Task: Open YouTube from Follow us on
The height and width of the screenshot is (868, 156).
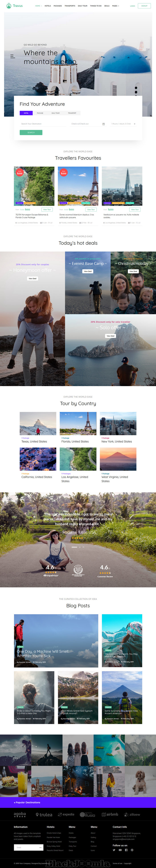Action: pyautogui.click(x=120, y=850)
